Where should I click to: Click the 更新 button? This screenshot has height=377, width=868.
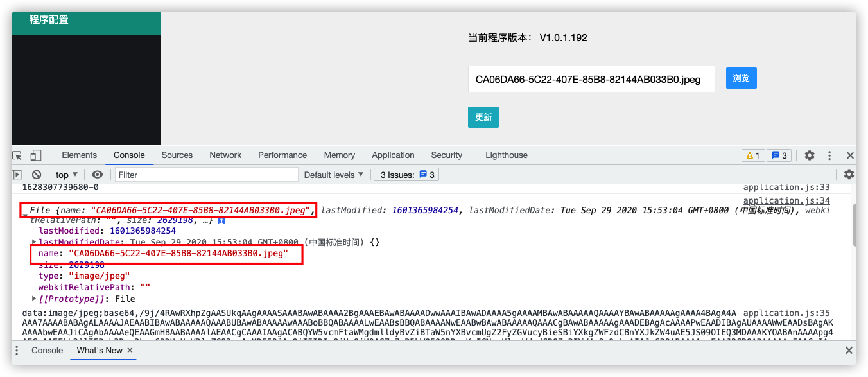(483, 117)
